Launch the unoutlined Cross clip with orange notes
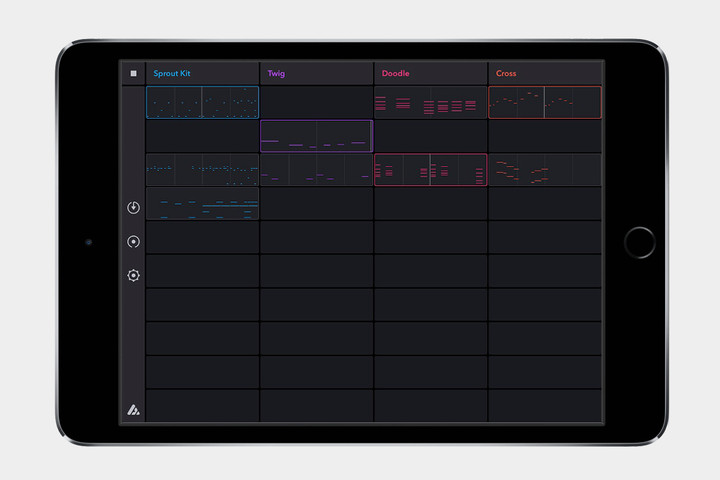The width and height of the screenshot is (720, 480). pyautogui.click(x=545, y=169)
